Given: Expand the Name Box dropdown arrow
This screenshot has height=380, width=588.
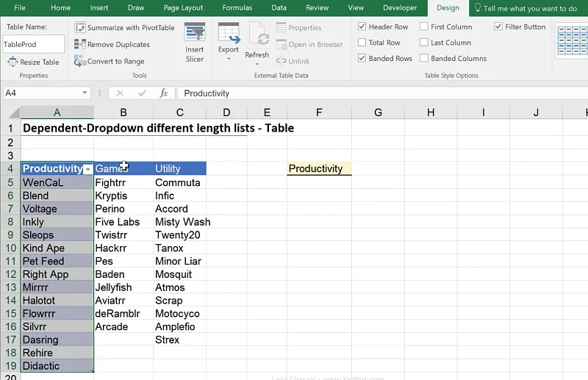Looking at the screenshot, I should coord(85,93).
